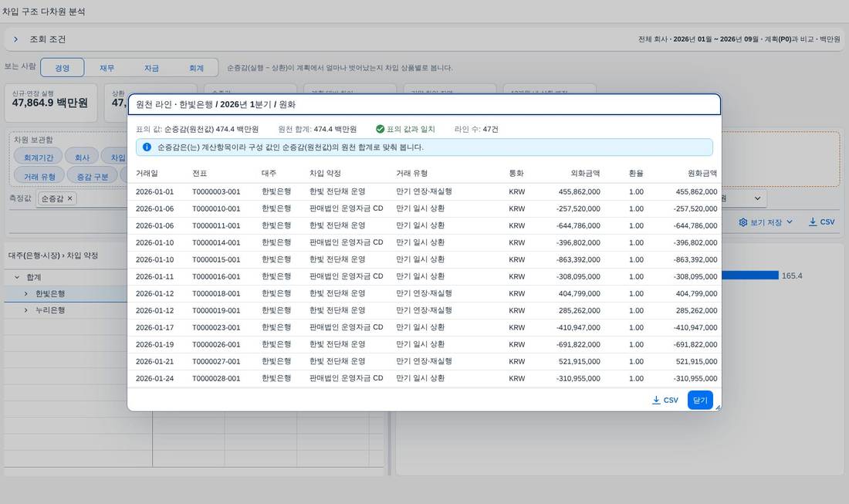This screenshot has height=504, width=849.
Task: Select the 회사 dimension chip
Action: point(82,157)
